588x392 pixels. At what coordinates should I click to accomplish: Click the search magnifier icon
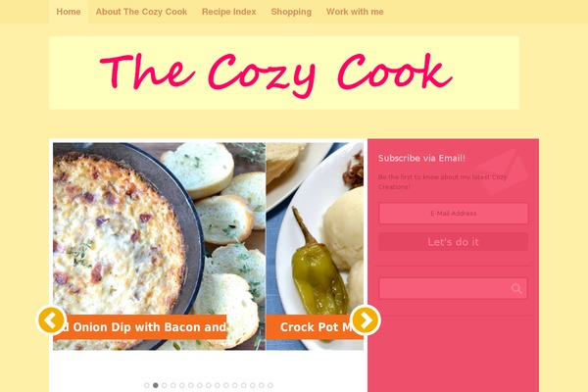[516, 288]
